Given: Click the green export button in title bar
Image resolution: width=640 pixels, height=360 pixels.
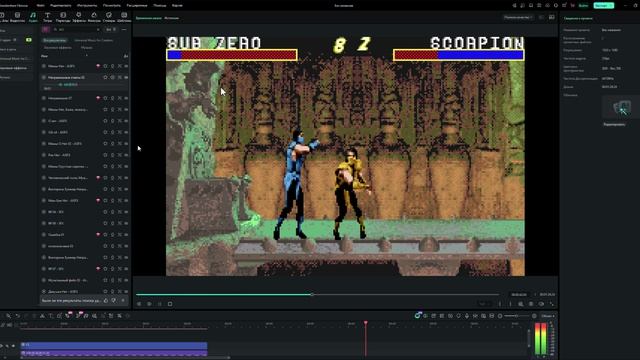Looking at the screenshot, I should [x=604, y=6].
